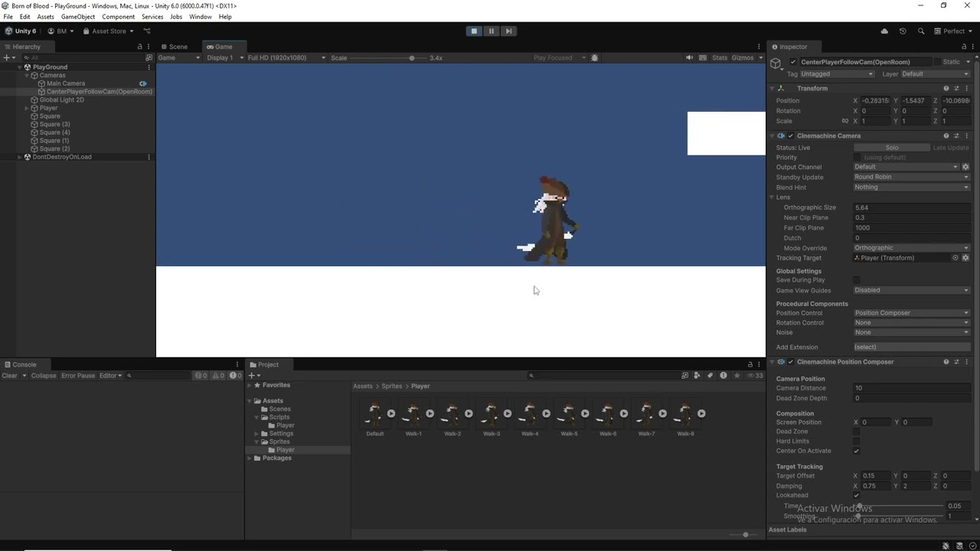Open the GameObject menu
Image resolution: width=980 pixels, height=551 pixels.
(77, 16)
